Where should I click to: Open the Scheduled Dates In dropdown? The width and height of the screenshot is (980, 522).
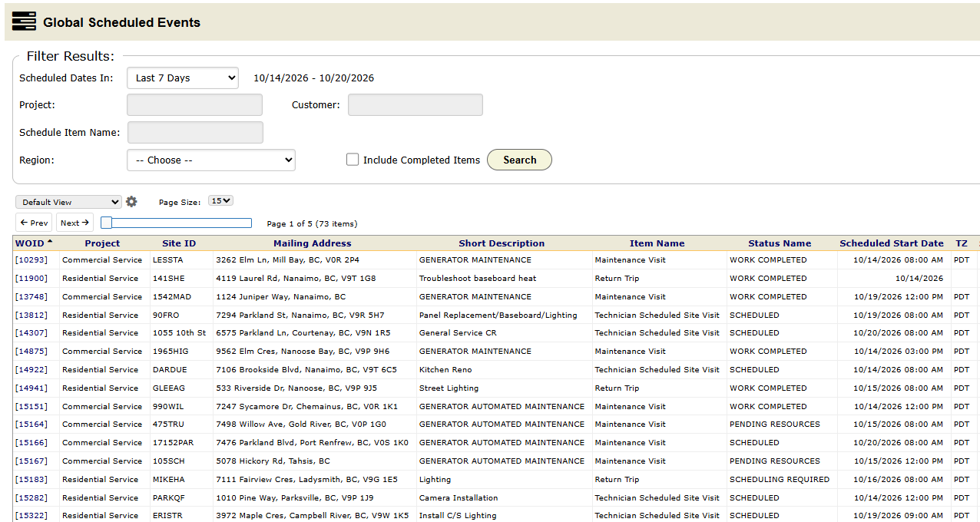(183, 78)
